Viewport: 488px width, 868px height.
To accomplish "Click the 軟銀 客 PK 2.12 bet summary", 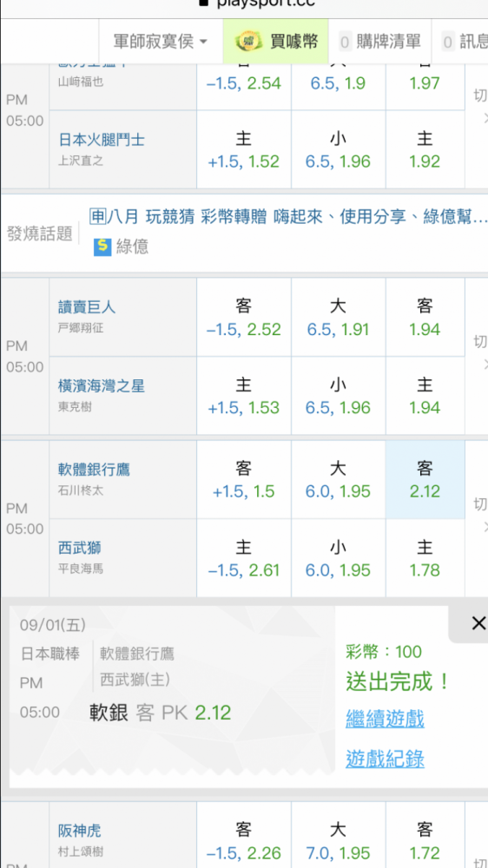I will tap(160, 713).
